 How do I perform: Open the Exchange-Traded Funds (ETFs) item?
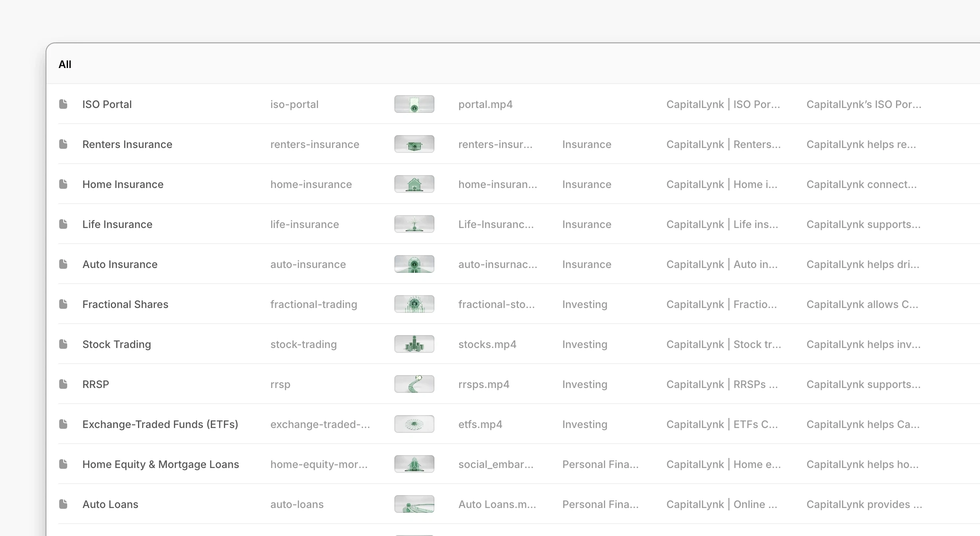[x=160, y=424]
